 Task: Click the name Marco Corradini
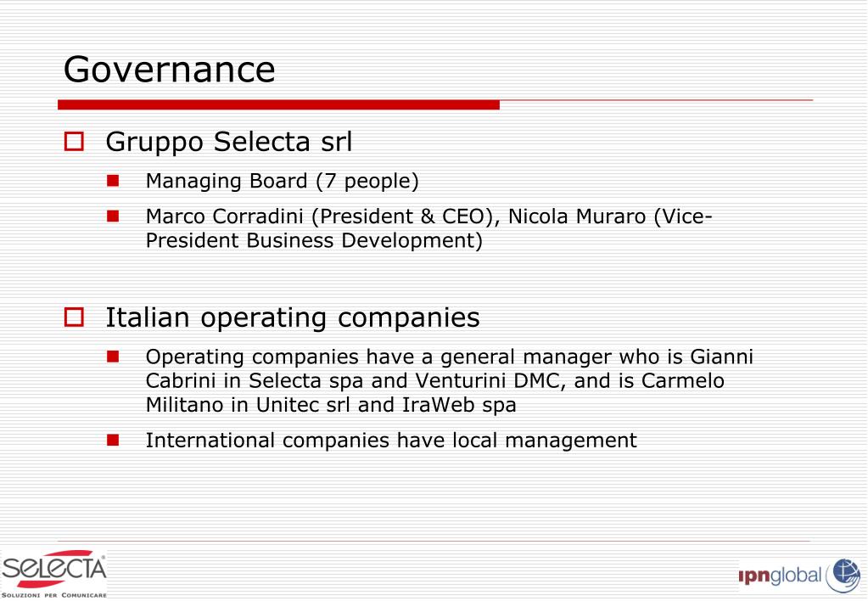pos(225,216)
